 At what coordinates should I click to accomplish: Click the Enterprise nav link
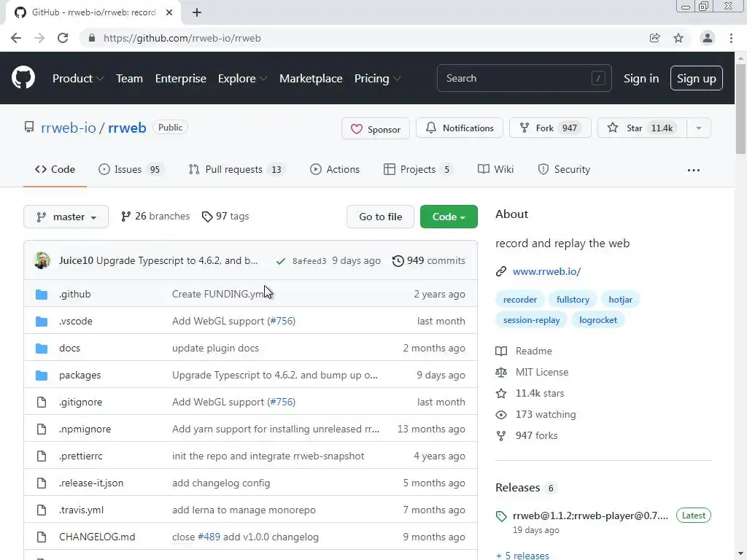pos(181,79)
